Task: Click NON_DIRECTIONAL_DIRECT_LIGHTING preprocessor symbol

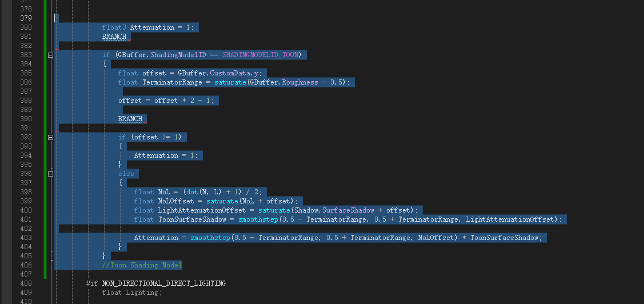Action: [164, 283]
